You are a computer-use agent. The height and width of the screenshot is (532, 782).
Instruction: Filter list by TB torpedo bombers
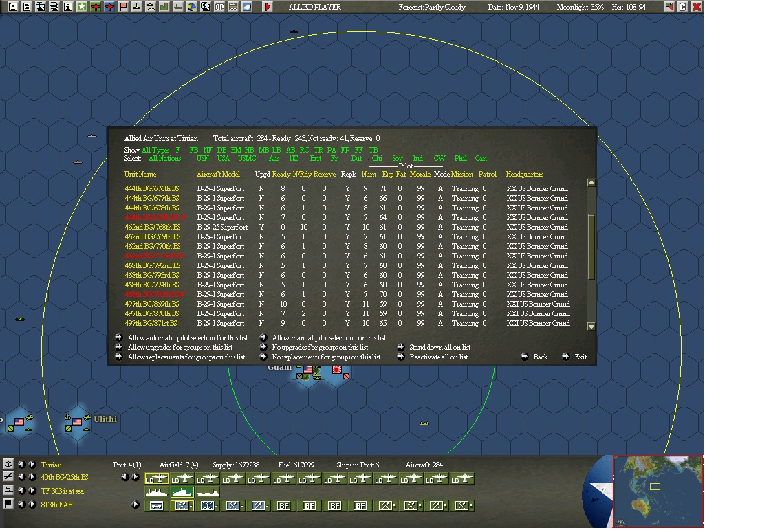[373, 150]
